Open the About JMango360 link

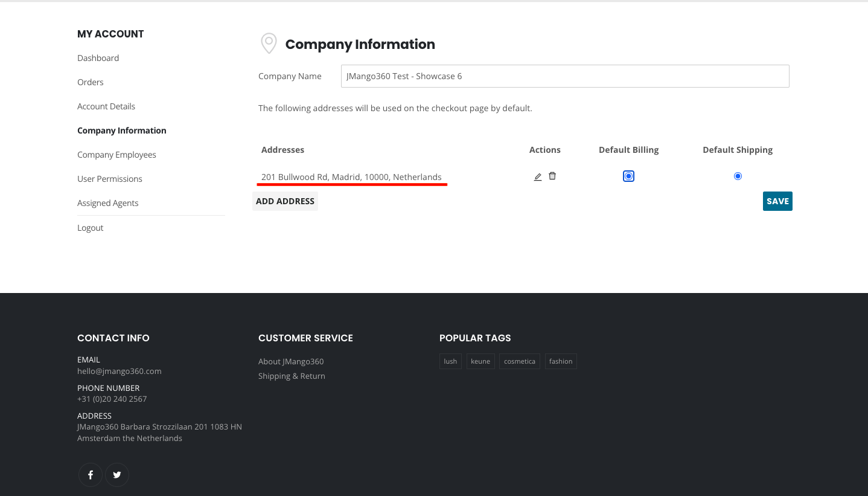[291, 361]
